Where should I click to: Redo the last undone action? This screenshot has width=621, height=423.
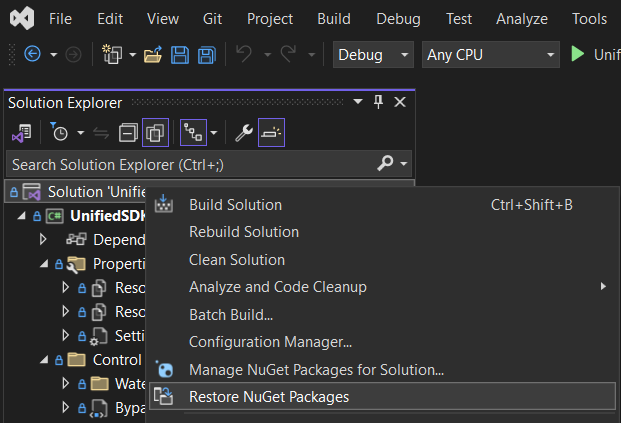tap(288, 54)
